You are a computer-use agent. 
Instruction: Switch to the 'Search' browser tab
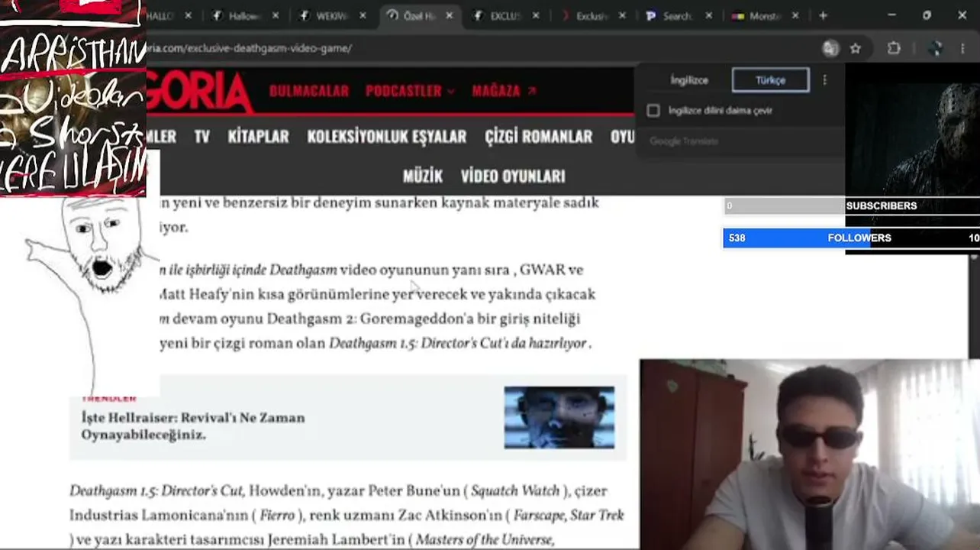pos(678,15)
